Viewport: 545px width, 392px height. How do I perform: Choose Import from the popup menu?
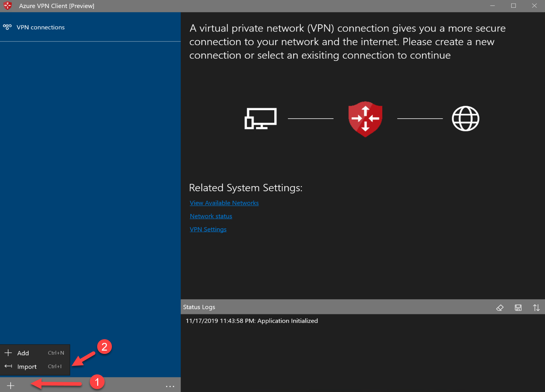point(35,366)
